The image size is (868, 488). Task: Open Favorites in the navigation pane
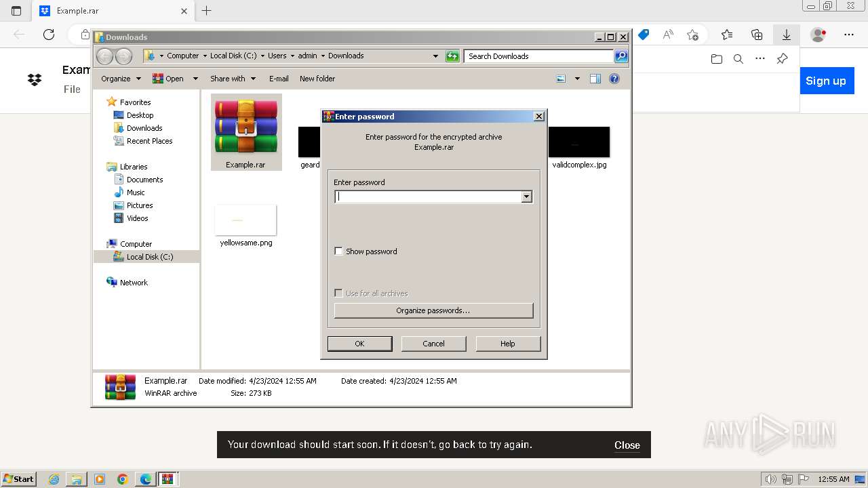[x=135, y=102]
